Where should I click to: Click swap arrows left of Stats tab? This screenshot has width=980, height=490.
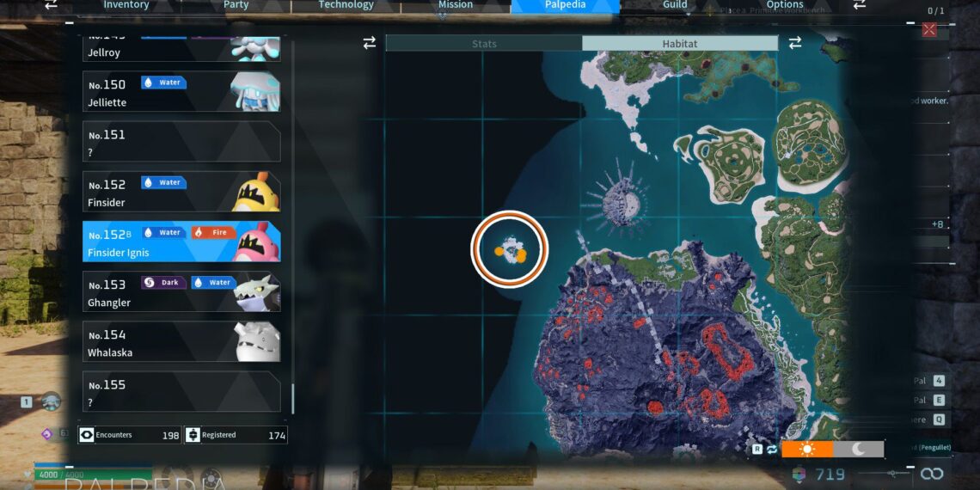pos(370,43)
